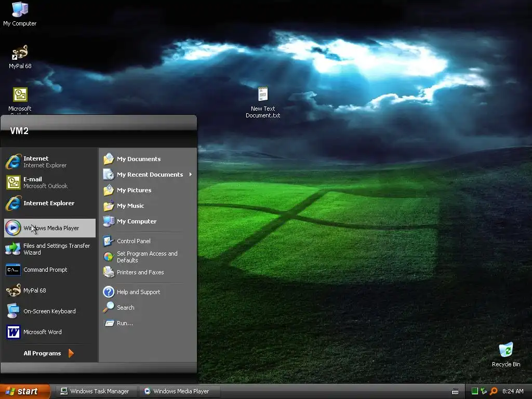This screenshot has height=399, width=532.
Task: Select New Text Document.txt on the desktop
Action: click(262, 102)
